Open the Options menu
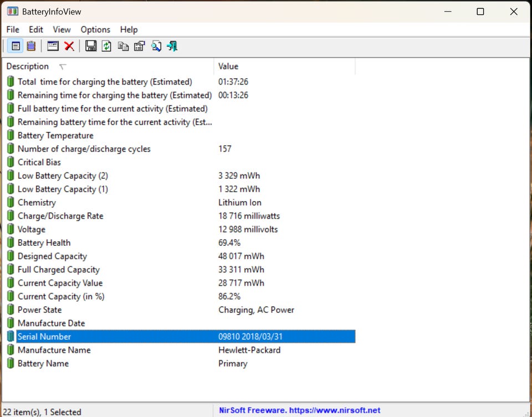Viewport: 532px width, 417px height. pyautogui.click(x=95, y=29)
